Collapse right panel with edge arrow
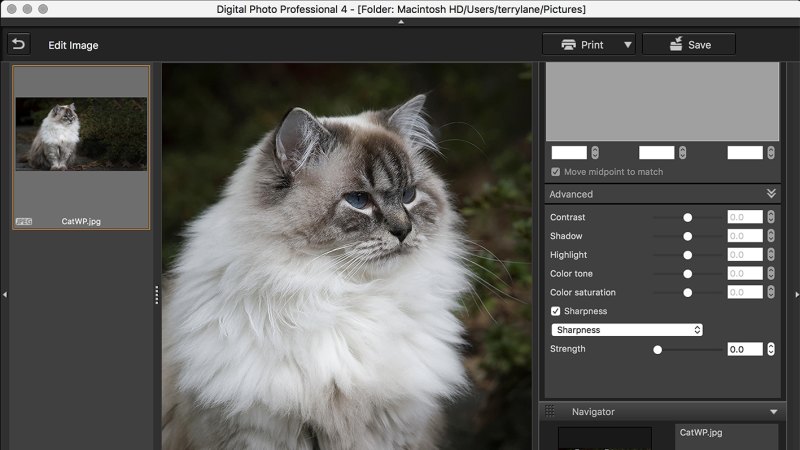Viewport: 800px width, 450px height. (797, 294)
